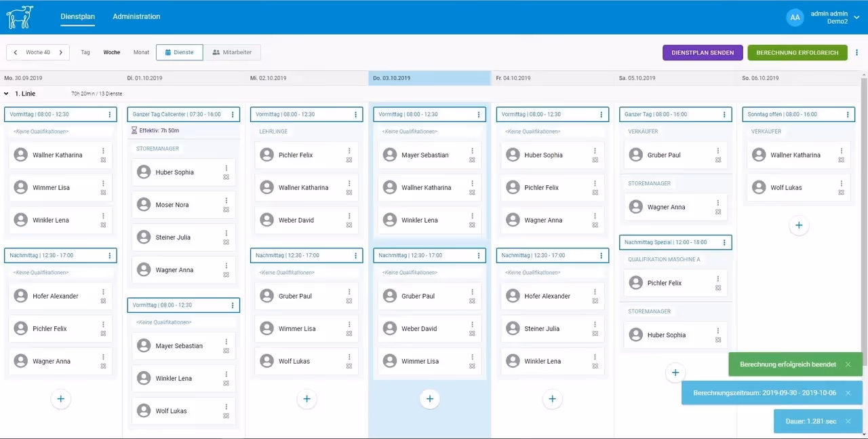The width and height of the screenshot is (868, 439).
Task: Open Tuesday Vormittag shift three-dot menu
Action: tap(233, 305)
